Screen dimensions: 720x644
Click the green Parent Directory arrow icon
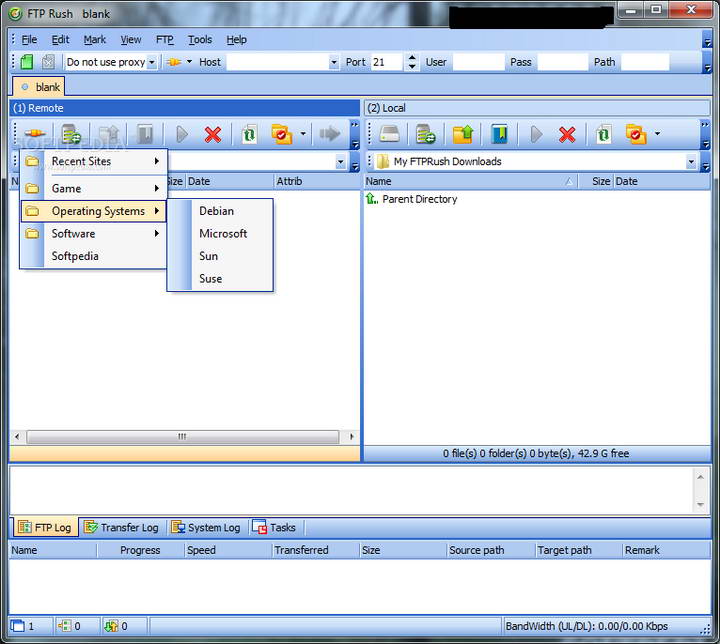pyautogui.click(x=371, y=199)
